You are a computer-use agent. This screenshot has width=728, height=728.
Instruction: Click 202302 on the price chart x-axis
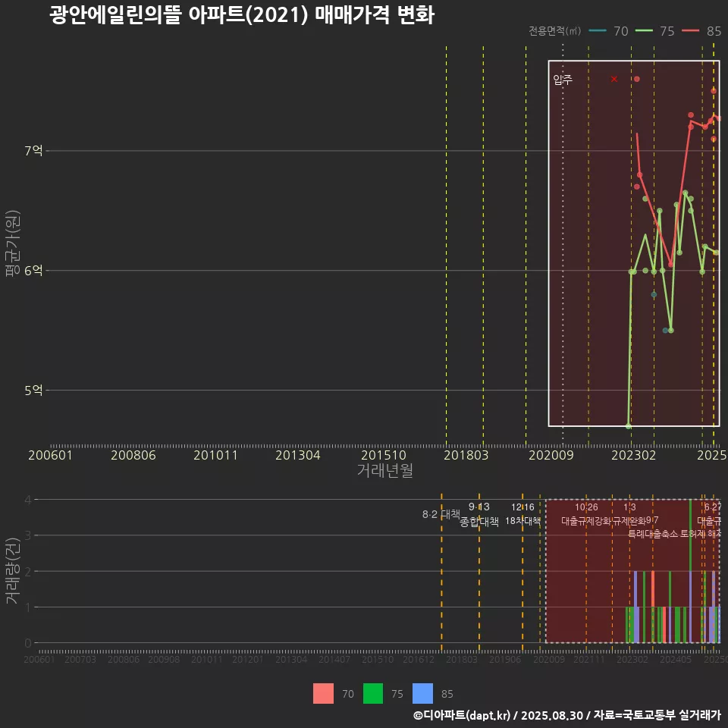634,455
